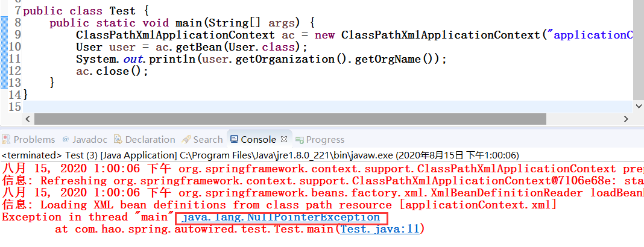Select the Console tab

pos(258,140)
